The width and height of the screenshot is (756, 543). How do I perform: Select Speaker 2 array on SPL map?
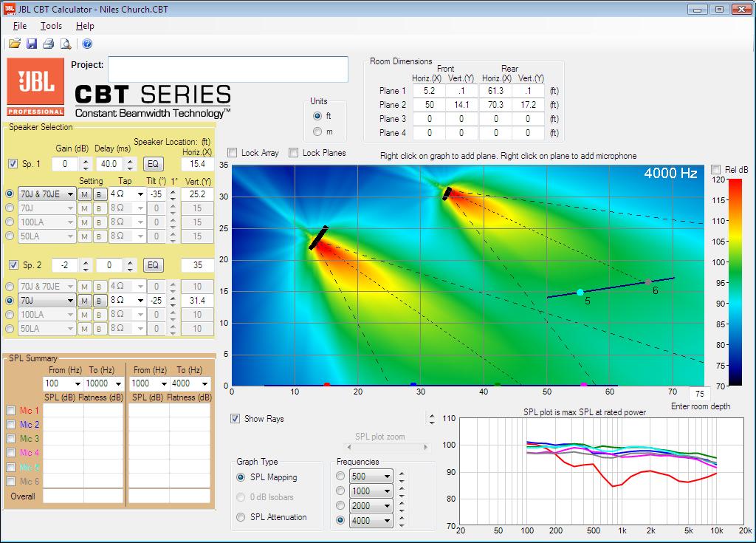[x=447, y=194]
